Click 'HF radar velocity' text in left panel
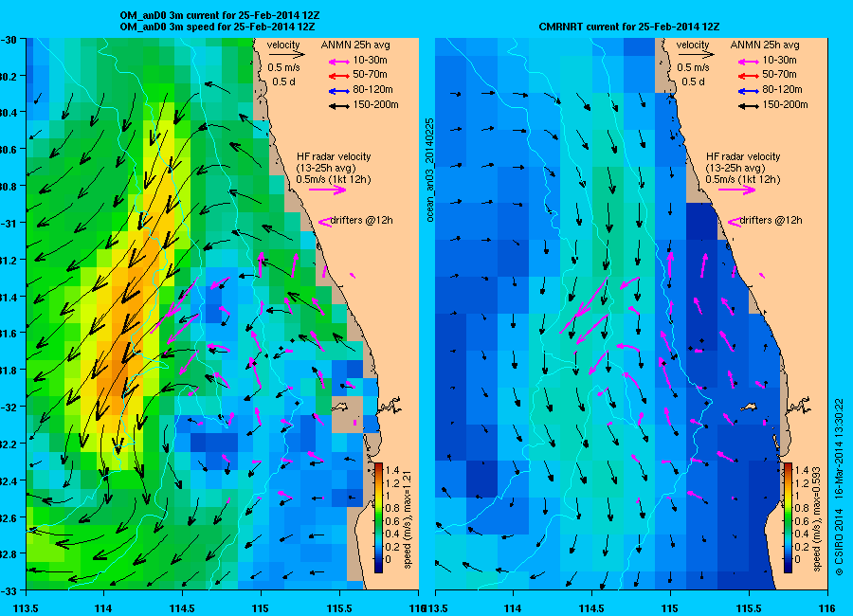Image resolution: width=853 pixels, height=616 pixels. [x=334, y=156]
